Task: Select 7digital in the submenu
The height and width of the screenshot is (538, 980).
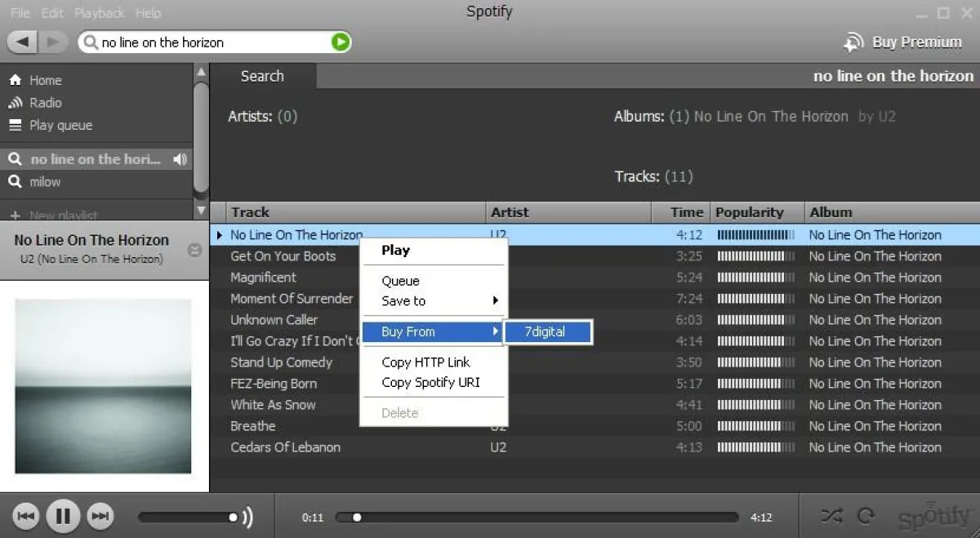Action: [x=548, y=331]
